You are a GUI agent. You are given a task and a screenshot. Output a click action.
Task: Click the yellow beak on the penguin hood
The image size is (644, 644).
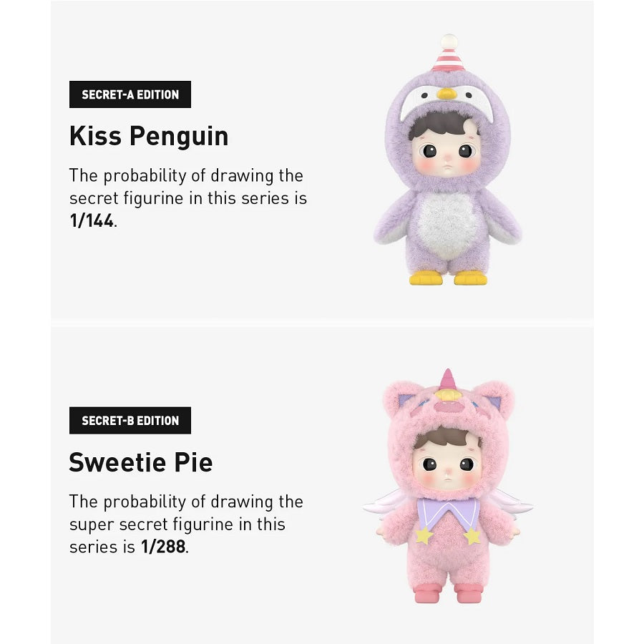[x=447, y=94]
